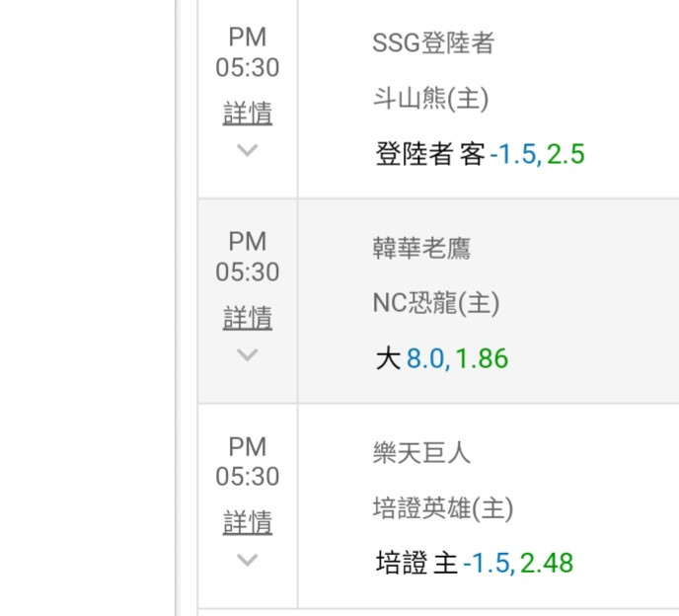Click prediction 培證 主 -1.5, 2.48

(x=475, y=563)
